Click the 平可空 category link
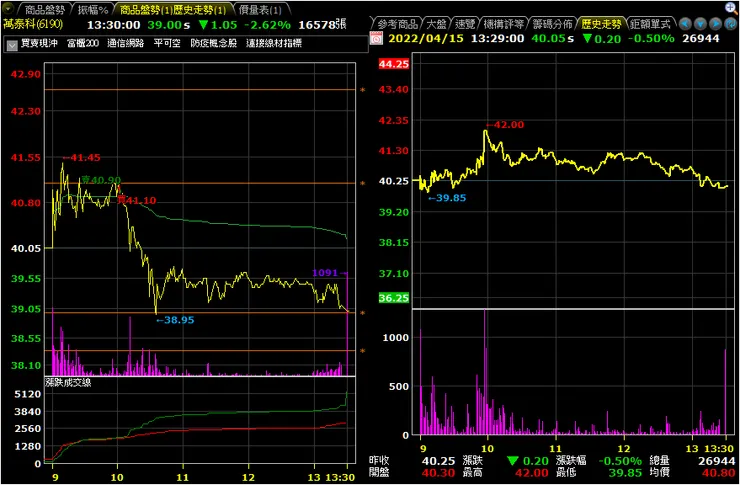 (167, 43)
